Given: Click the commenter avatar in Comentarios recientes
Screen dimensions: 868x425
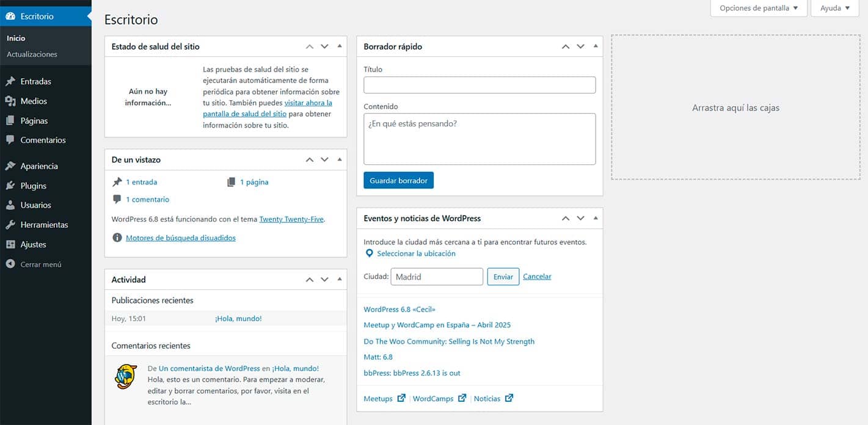Looking at the screenshot, I should 126,376.
